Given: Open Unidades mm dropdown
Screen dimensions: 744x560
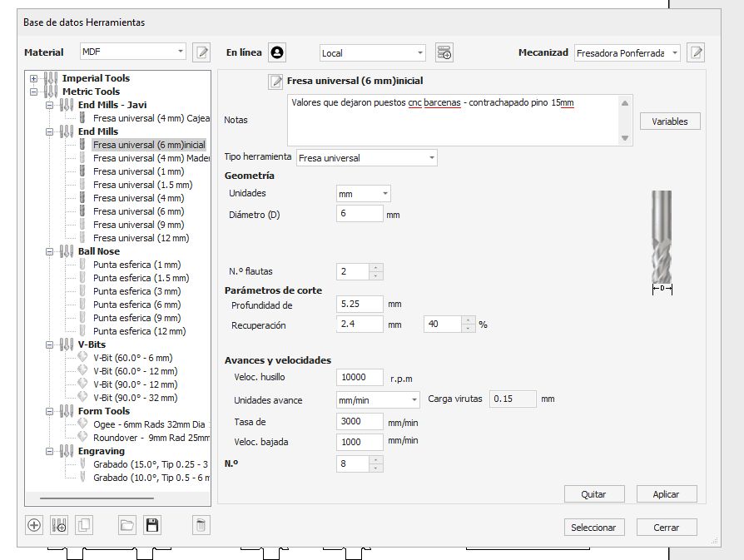Looking at the screenshot, I should click(x=364, y=194).
